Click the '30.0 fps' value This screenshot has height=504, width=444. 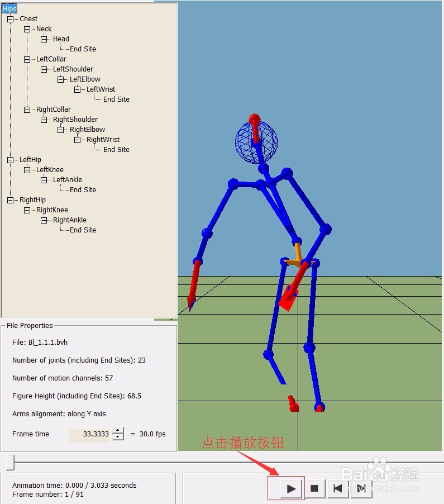coord(152,434)
